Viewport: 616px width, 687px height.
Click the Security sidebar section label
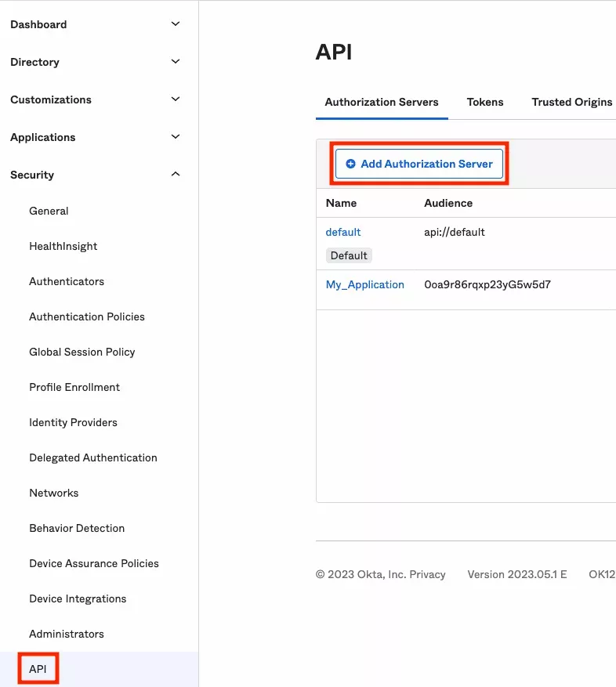32,175
